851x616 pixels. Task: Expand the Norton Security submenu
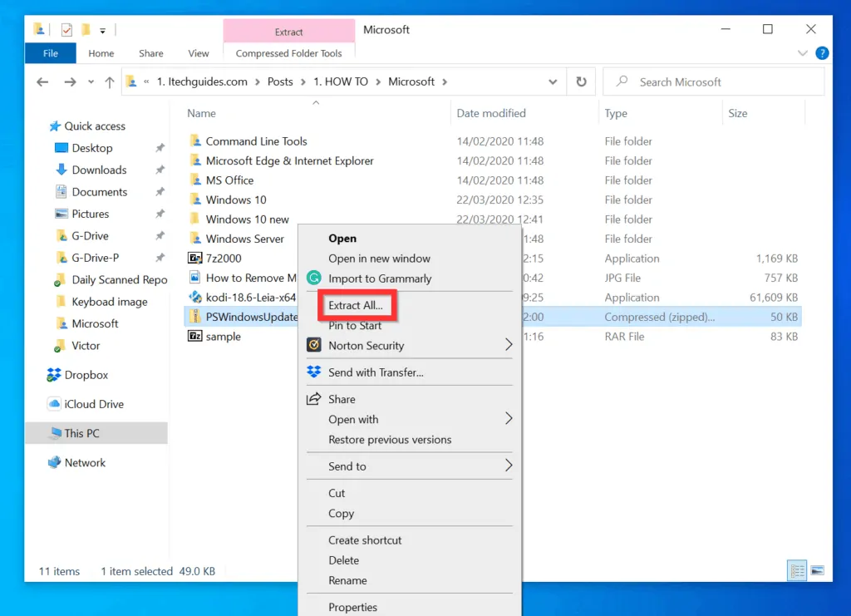click(509, 345)
